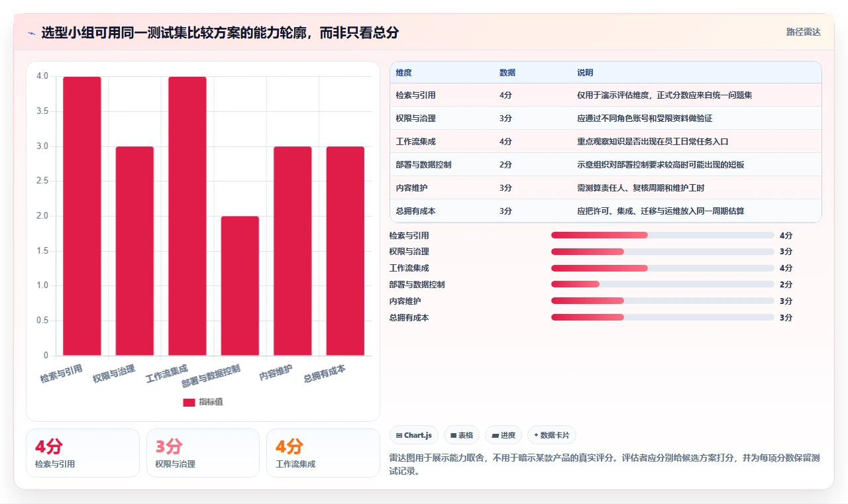Click the page title heading
Image resolution: width=848 pixels, height=504 pixels.
pyautogui.click(x=220, y=33)
